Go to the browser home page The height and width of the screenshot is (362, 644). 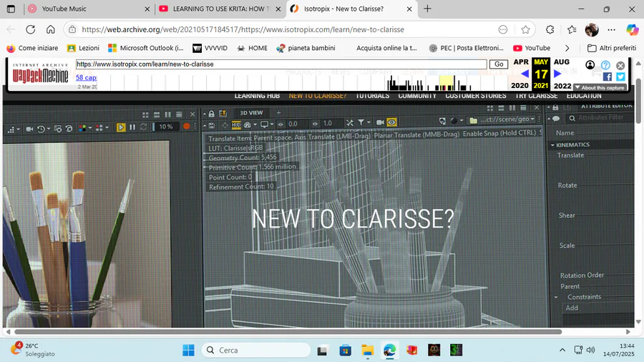coord(51,29)
